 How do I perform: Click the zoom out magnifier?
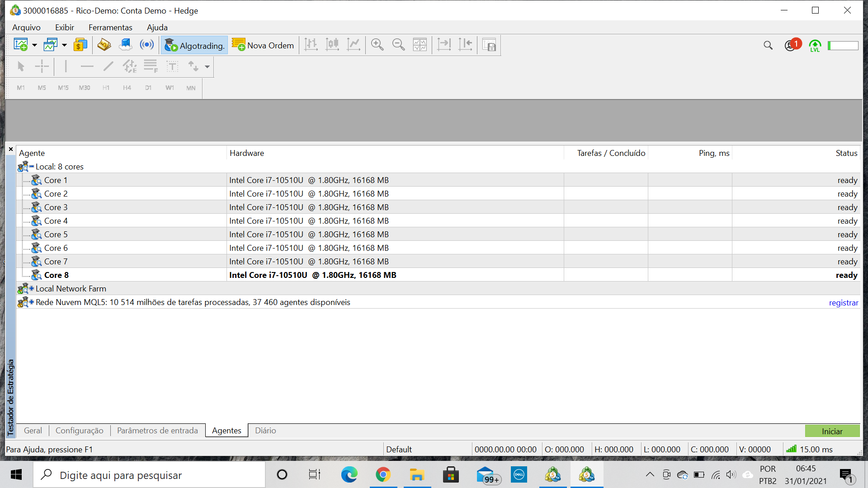(398, 45)
